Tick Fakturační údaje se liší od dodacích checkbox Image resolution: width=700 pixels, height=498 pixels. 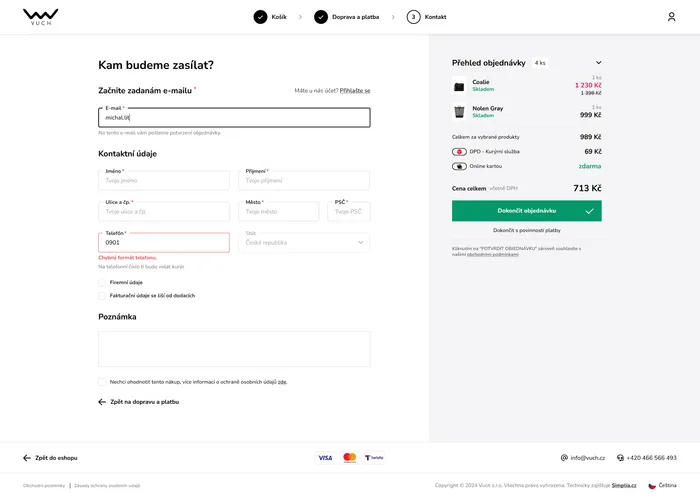tap(102, 296)
